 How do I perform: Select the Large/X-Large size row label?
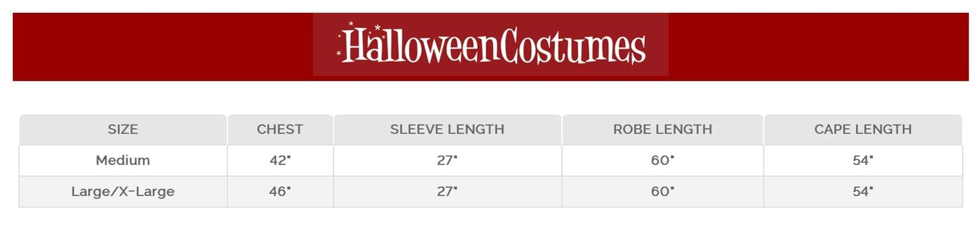[x=123, y=191]
